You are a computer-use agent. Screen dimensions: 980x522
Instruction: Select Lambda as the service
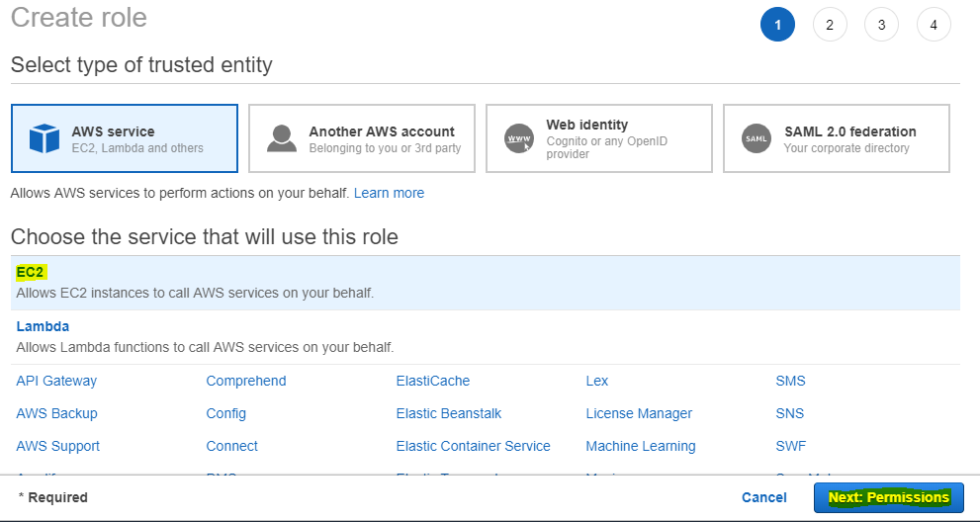tap(485, 337)
